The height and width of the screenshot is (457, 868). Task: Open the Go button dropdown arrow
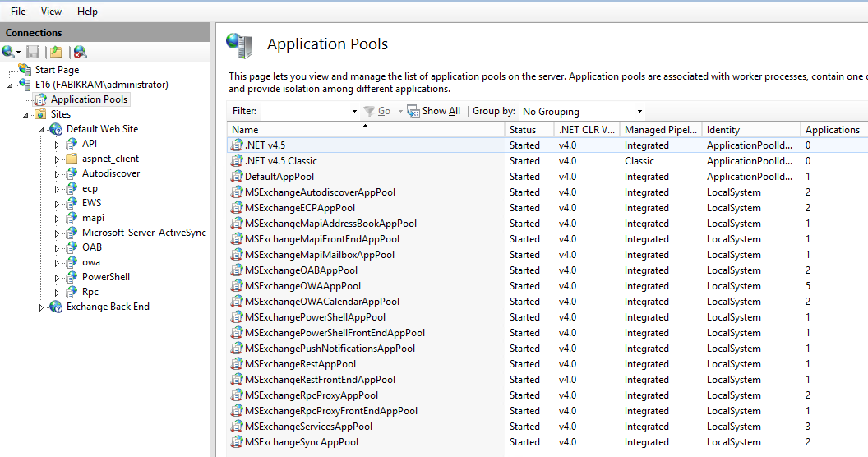point(400,111)
